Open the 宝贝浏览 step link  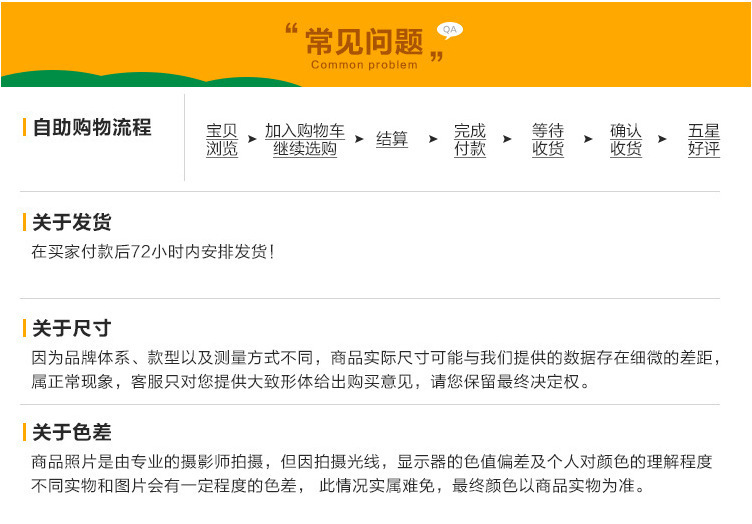click(222, 140)
